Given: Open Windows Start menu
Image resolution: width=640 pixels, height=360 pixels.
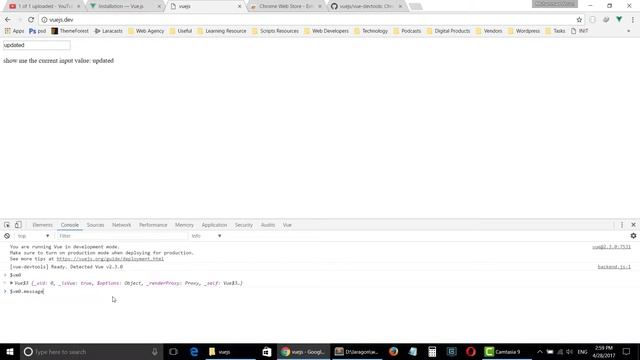Looking at the screenshot, I should coord(10,352).
